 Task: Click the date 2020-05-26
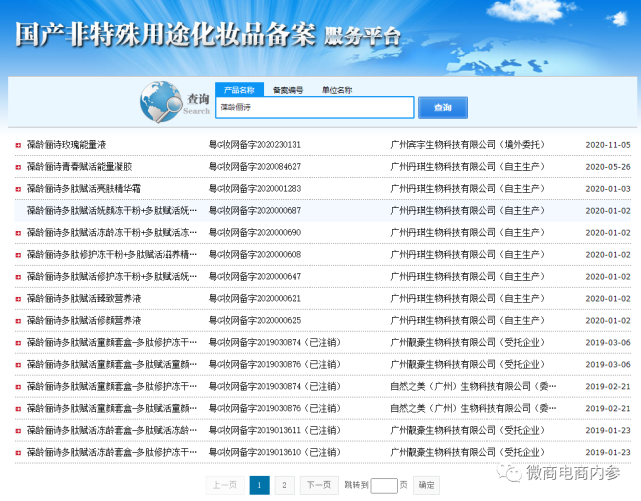pos(608,167)
